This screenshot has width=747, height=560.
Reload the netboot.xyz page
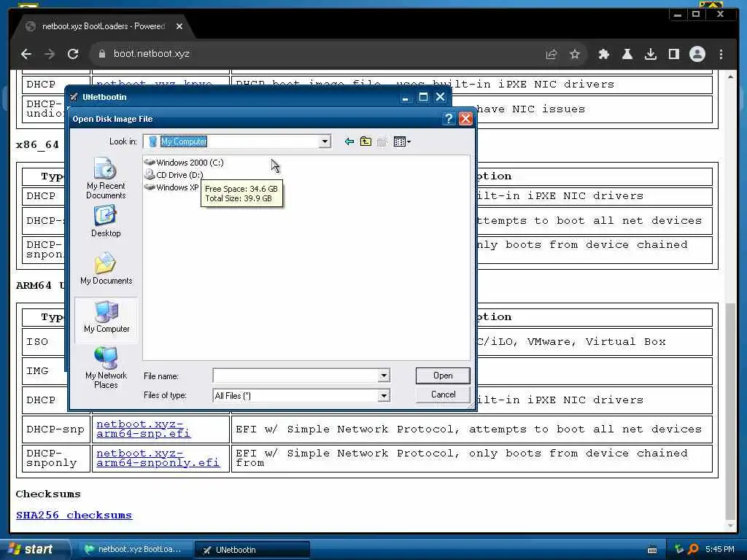(x=73, y=54)
